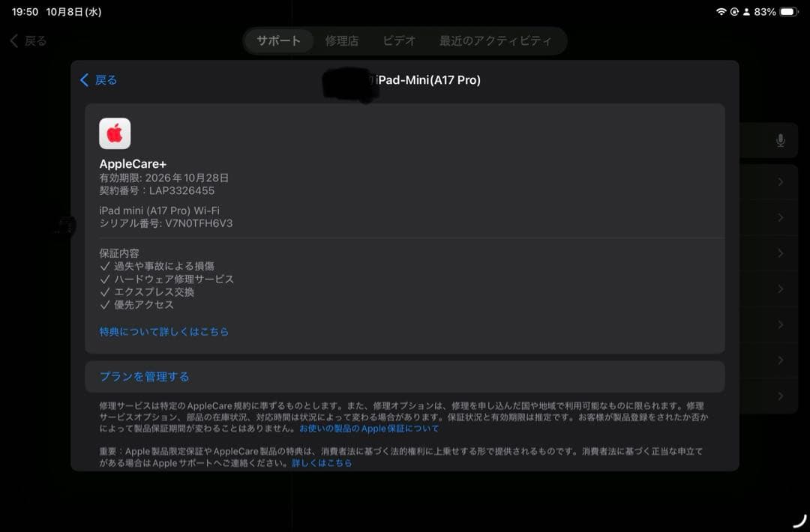Expand the bottom list row chevron
Viewport: 810px width, 532px height.
pos(781,396)
